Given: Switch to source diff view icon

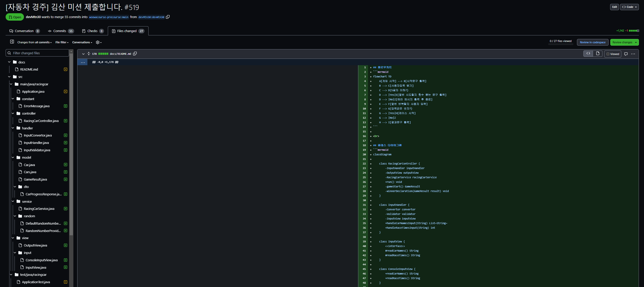Looking at the screenshot, I should [588, 53].
